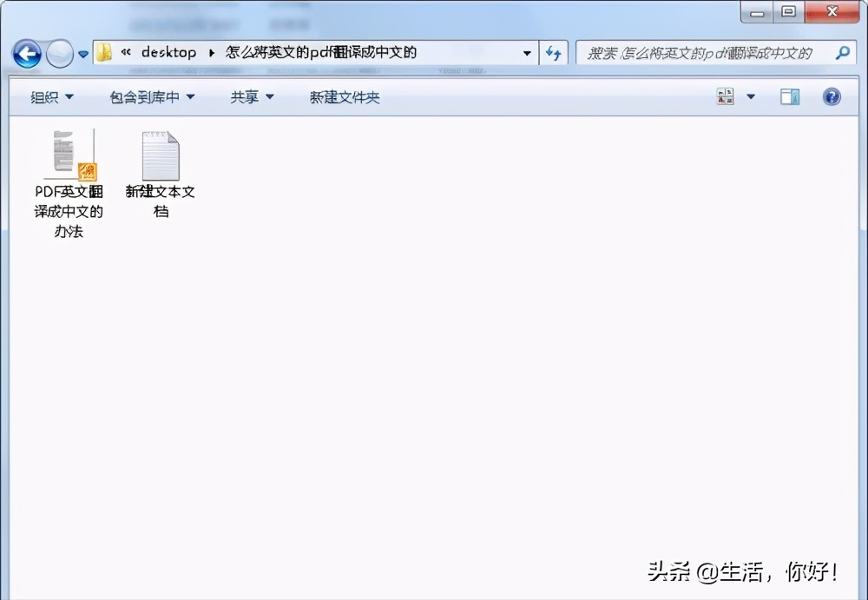This screenshot has height=600, width=868.
Task: Click inside the folder search box
Action: tap(703, 53)
